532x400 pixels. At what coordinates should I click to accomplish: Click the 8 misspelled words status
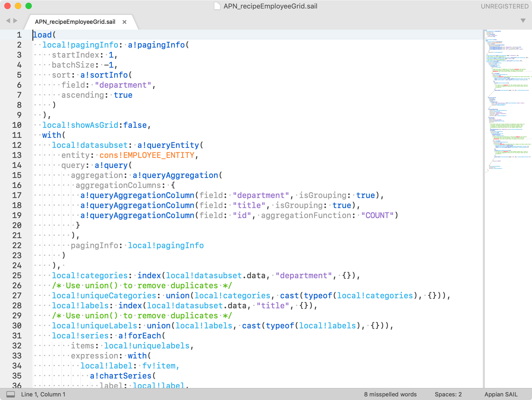390,394
